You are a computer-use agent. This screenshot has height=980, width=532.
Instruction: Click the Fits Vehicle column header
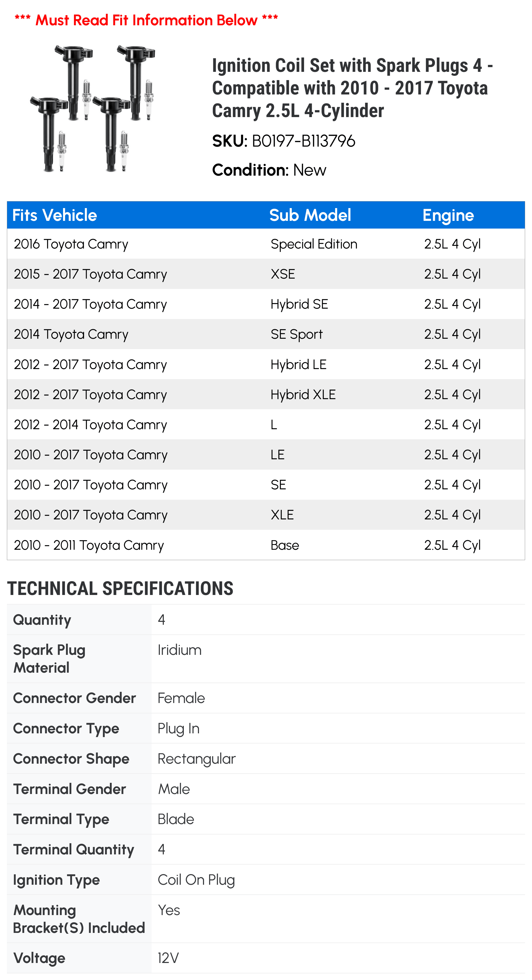[x=55, y=215]
